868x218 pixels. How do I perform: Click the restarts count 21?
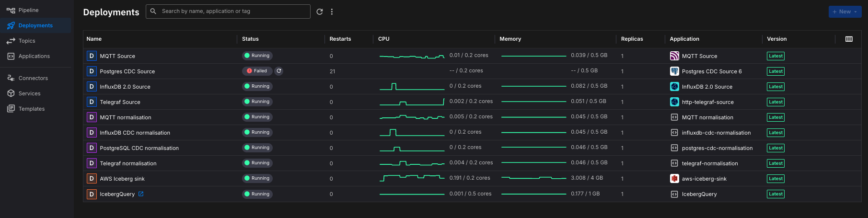332,71
